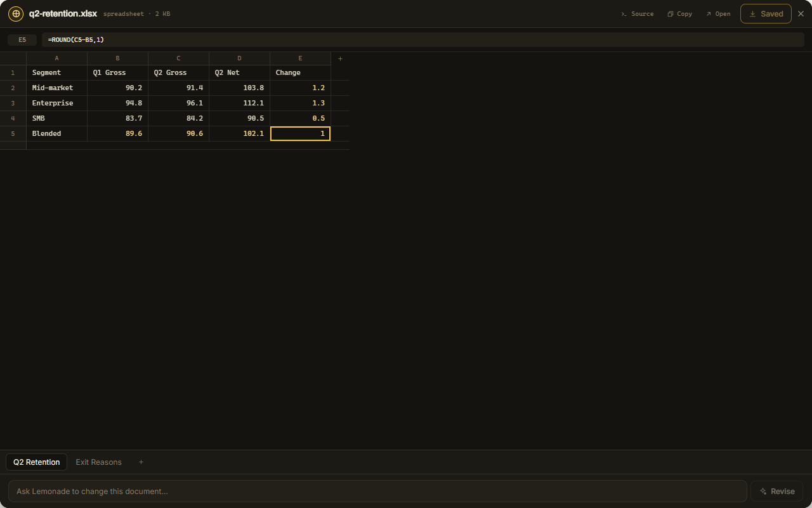Select column A header
Viewport: 812px width, 508px height.
point(56,58)
